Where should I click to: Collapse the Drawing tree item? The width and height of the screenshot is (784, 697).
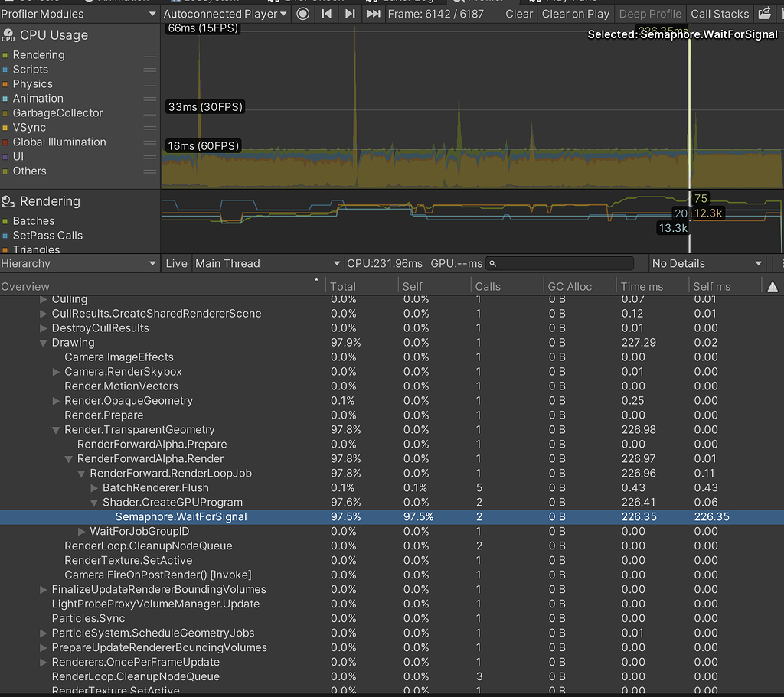pos(42,343)
